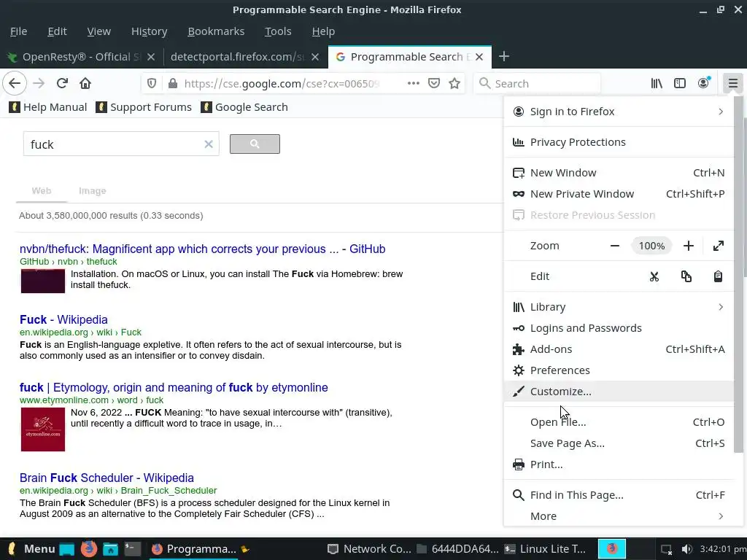Go back with the back arrow button

point(15,83)
